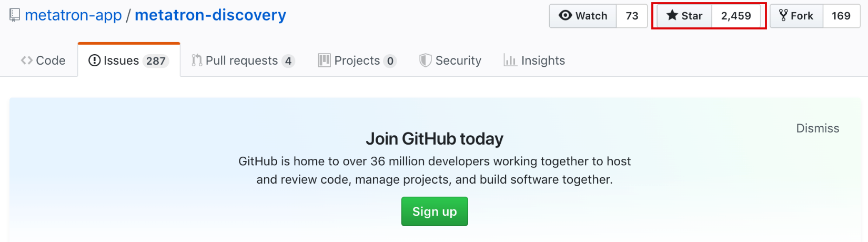Click the Insights graph icon
The width and height of the screenshot is (868, 242).
pos(510,60)
